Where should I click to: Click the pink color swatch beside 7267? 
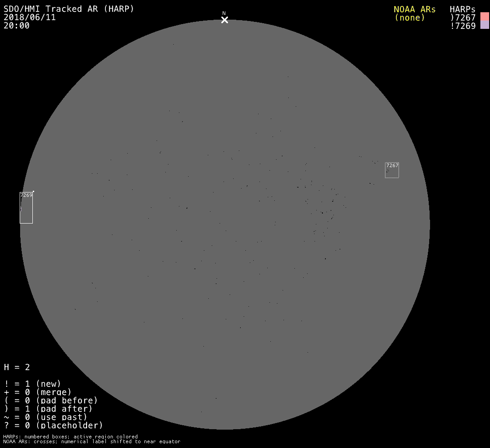click(484, 17)
